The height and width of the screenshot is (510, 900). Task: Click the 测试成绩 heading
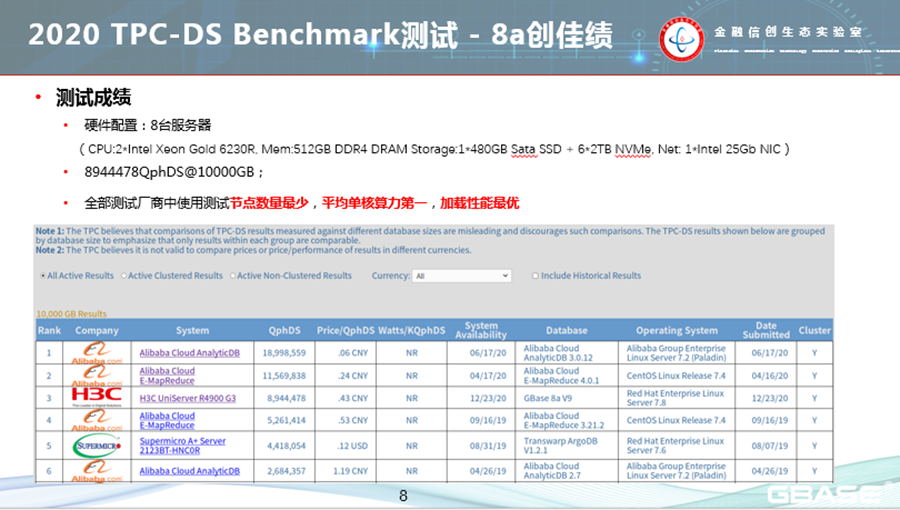(93, 98)
